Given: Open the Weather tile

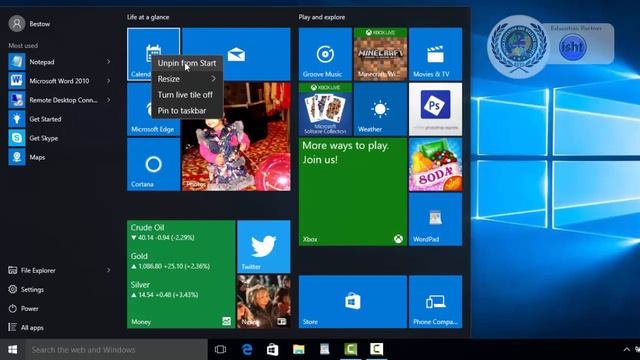Looking at the screenshot, I should point(380,109).
